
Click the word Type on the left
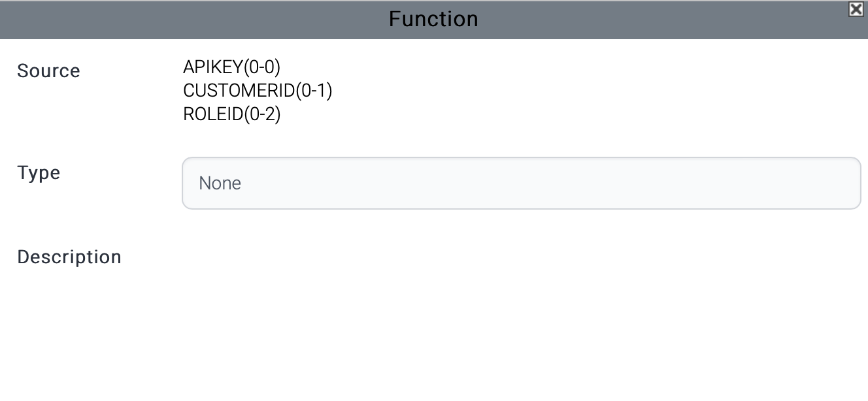point(39,173)
